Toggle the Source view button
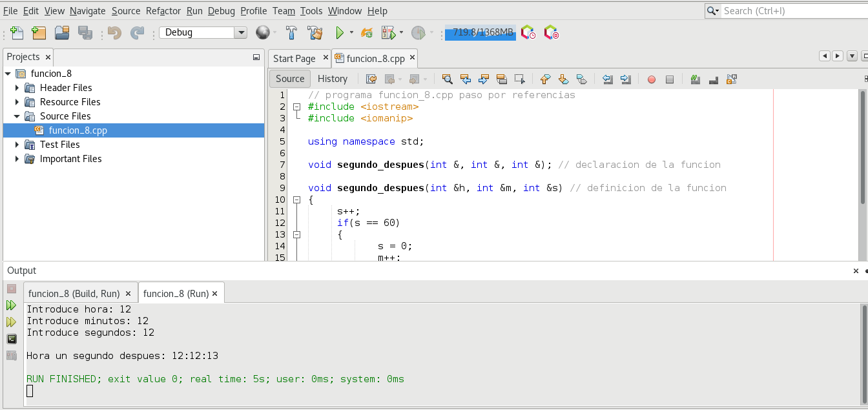 (290, 79)
